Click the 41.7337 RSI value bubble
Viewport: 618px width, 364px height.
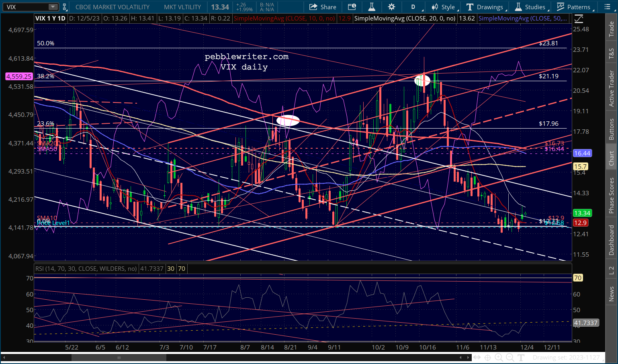pos(586,323)
